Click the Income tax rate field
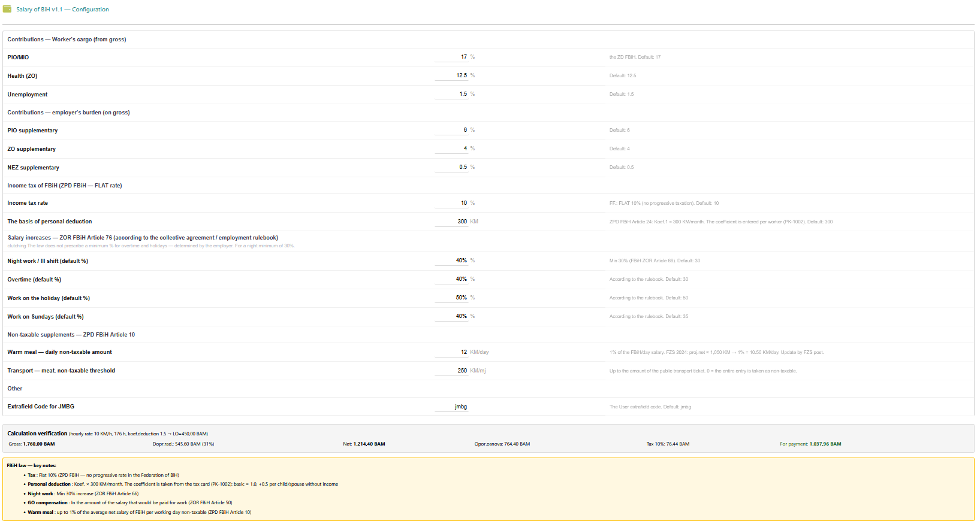 click(451, 203)
